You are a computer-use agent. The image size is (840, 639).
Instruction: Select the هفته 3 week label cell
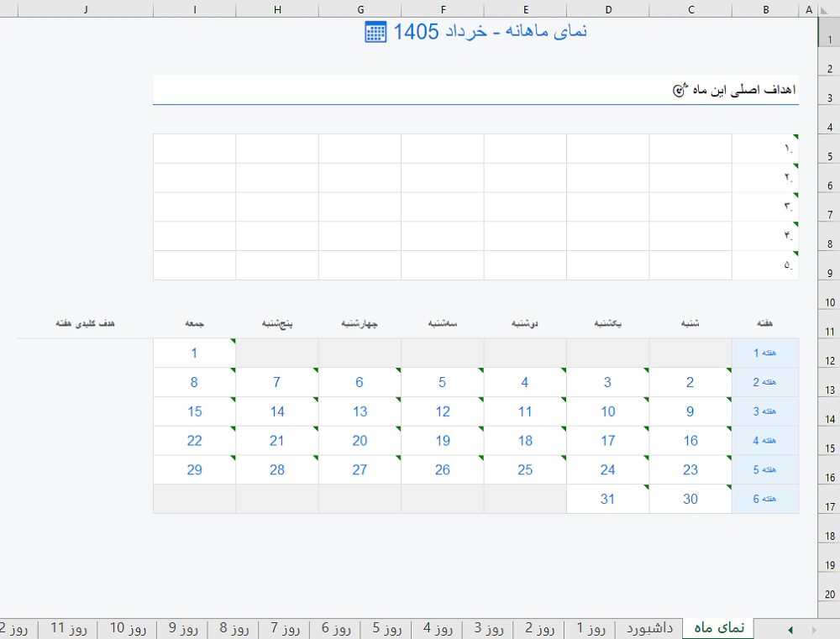pyautogui.click(x=765, y=411)
